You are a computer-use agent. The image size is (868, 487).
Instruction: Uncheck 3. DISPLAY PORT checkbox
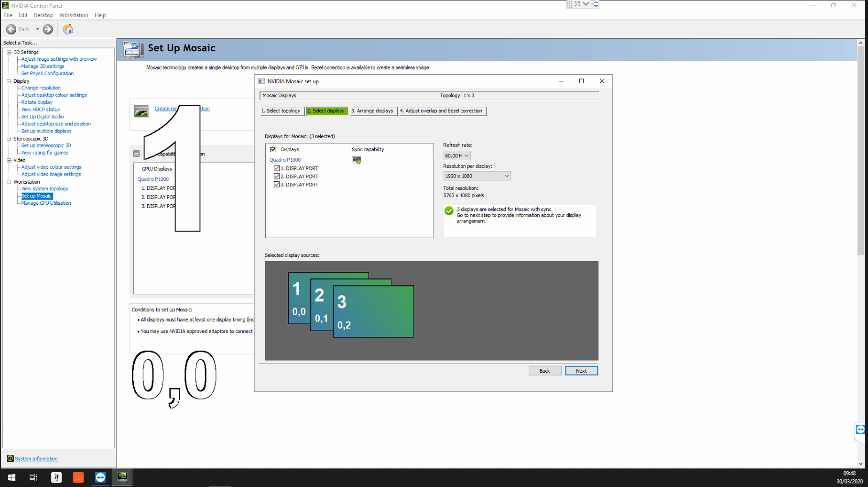[x=277, y=184]
